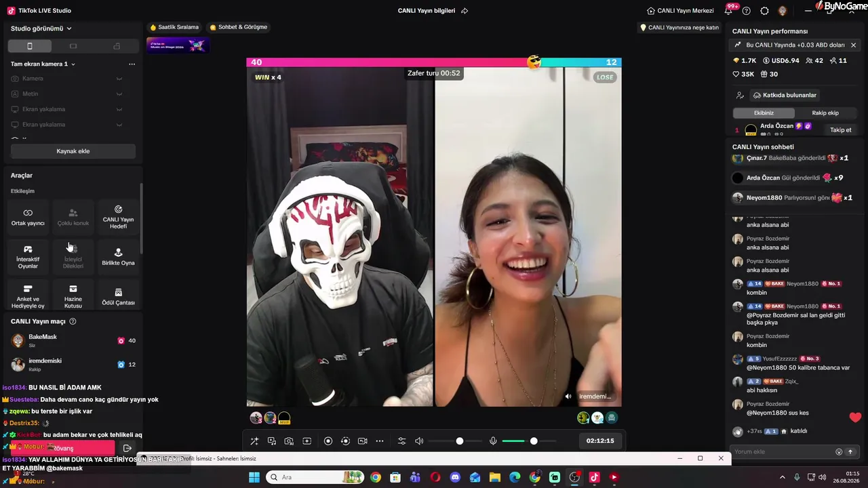This screenshot has width=868, height=488.
Task: Open the Ortak yayıncı tool
Action: 28,217
